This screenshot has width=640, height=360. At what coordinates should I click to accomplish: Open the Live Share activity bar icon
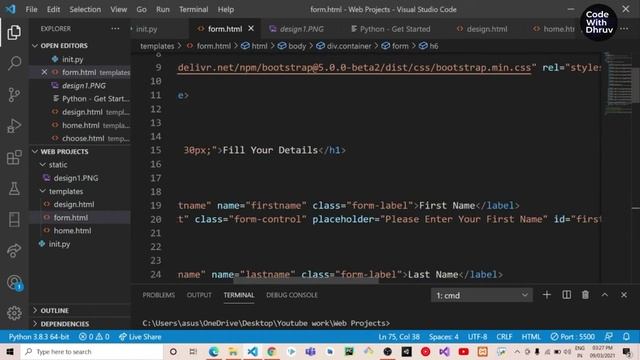[14, 250]
